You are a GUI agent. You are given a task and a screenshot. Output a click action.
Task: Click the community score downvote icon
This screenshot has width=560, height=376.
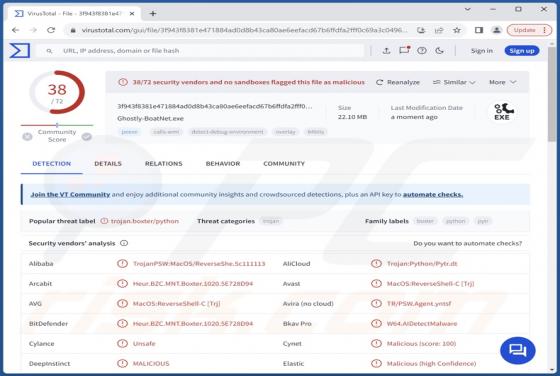[x=28, y=136]
